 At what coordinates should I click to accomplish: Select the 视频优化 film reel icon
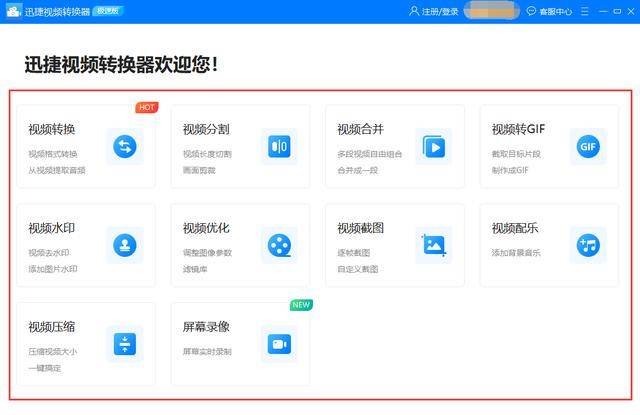[x=280, y=245]
